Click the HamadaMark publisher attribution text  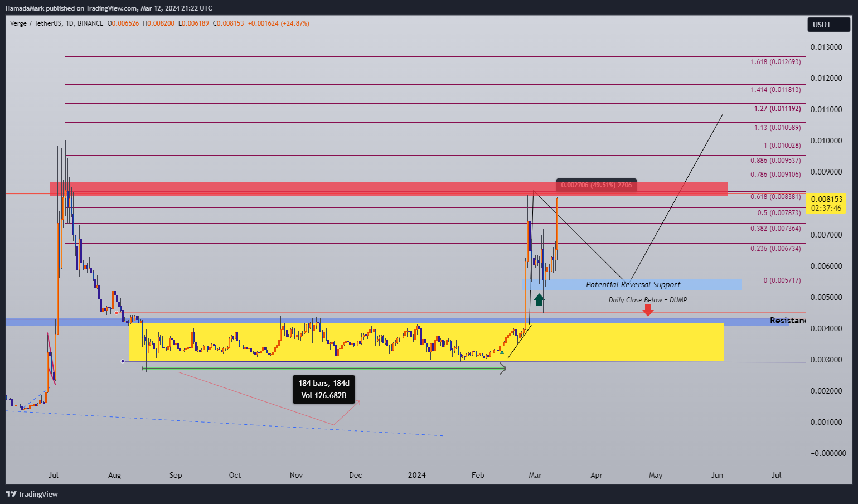pyautogui.click(x=109, y=8)
